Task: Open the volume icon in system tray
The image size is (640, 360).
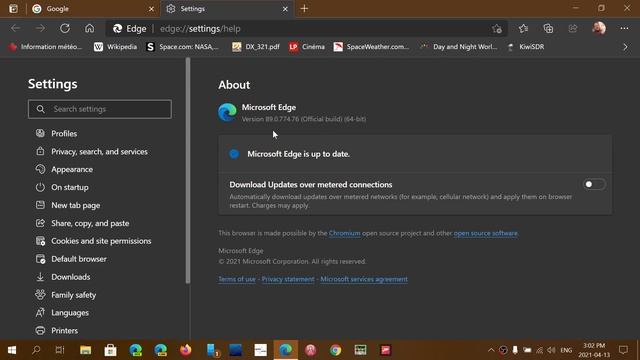Action: tap(551, 350)
